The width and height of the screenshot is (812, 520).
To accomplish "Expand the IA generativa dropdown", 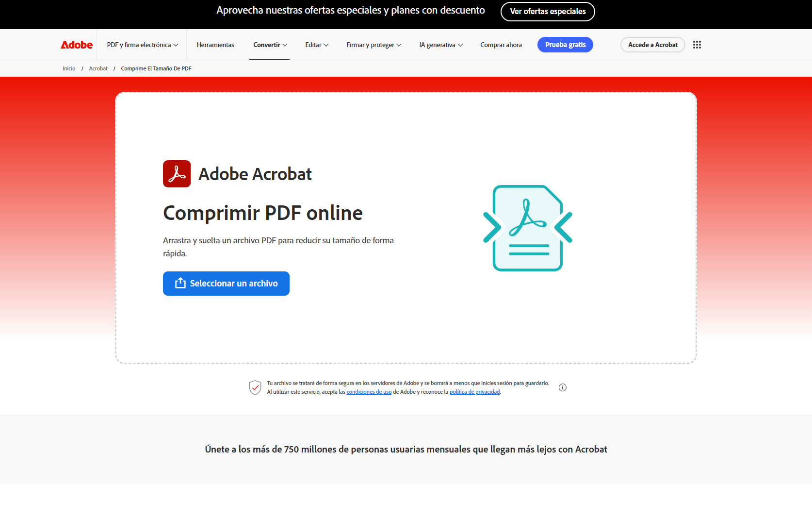I will [441, 45].
